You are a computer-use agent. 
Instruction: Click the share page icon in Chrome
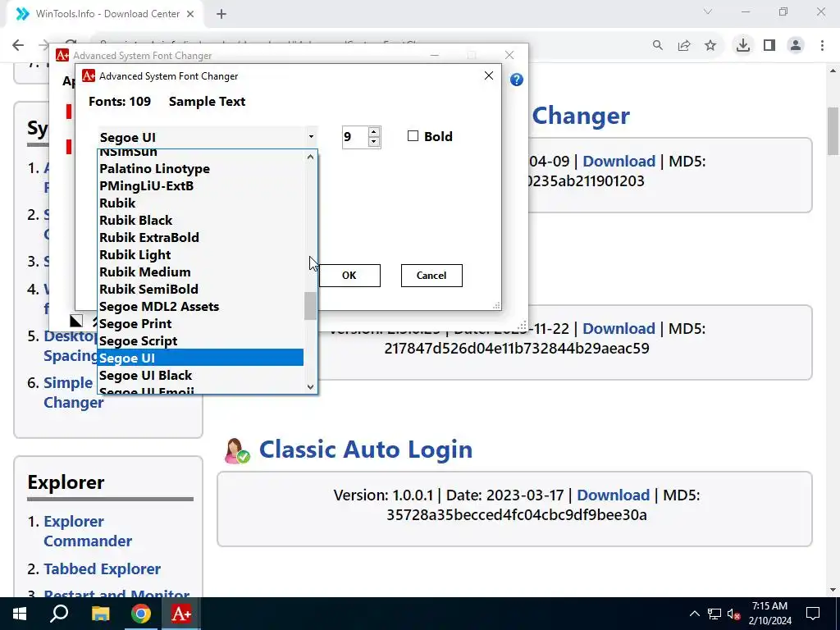pos(684,46)
